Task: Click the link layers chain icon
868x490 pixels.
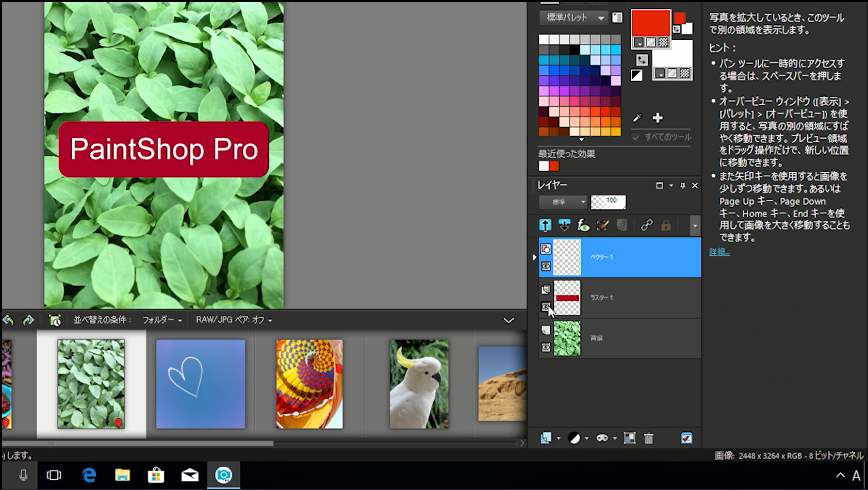Action: pyautogui.click(x=646, y=225)
